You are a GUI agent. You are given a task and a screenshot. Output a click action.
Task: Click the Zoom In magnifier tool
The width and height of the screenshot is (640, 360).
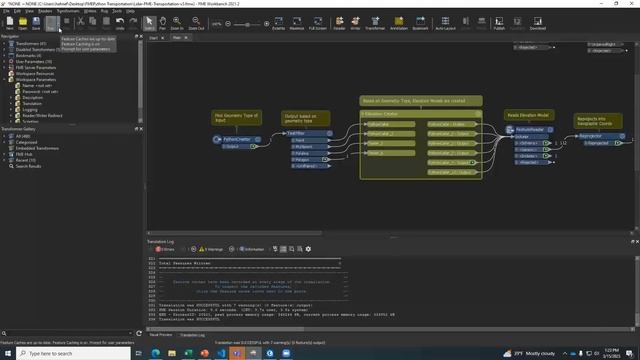[177, 23]
